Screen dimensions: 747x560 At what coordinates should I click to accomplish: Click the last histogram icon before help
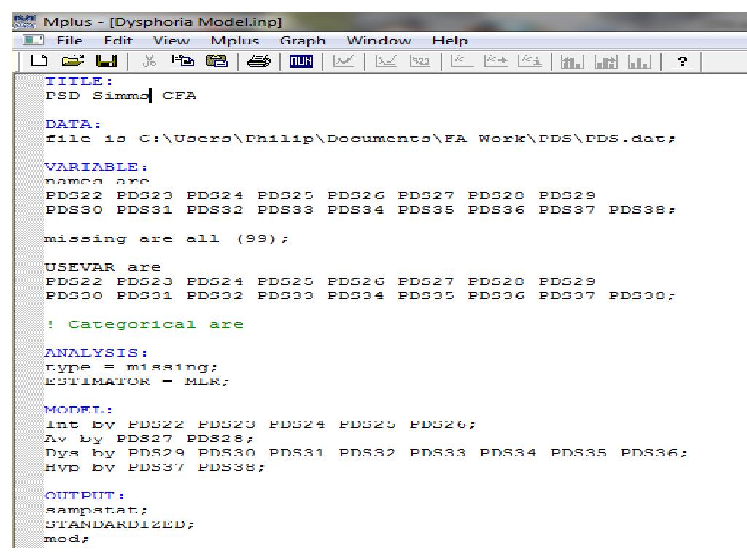640,61
